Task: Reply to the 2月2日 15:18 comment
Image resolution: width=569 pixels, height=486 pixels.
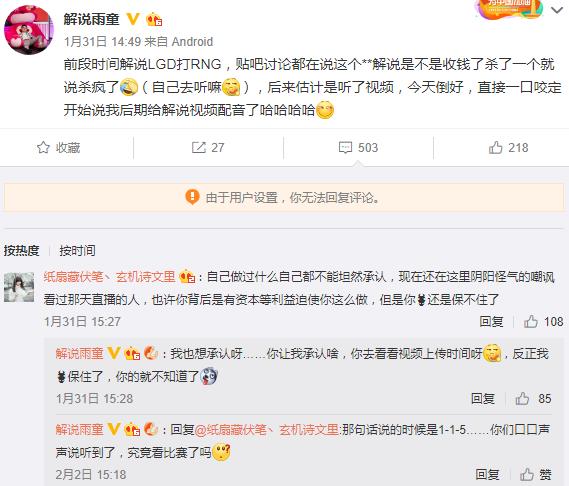Action: point(487,474)
